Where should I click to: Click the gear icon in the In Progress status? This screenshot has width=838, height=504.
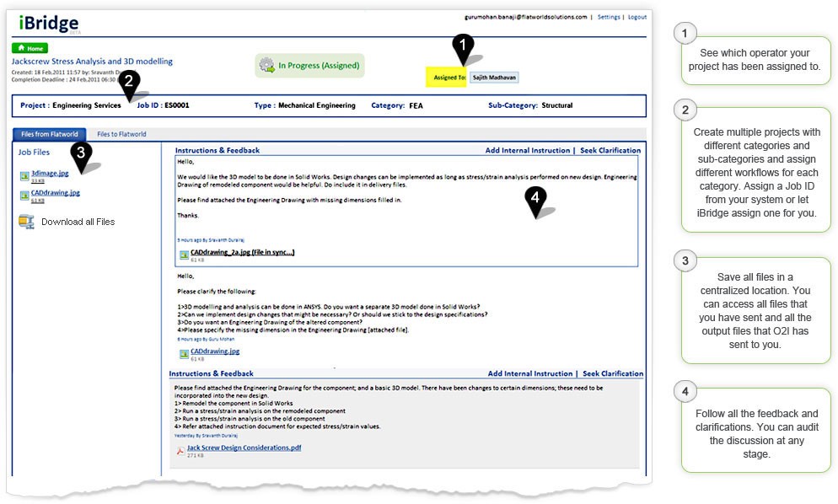pos(267,65)
